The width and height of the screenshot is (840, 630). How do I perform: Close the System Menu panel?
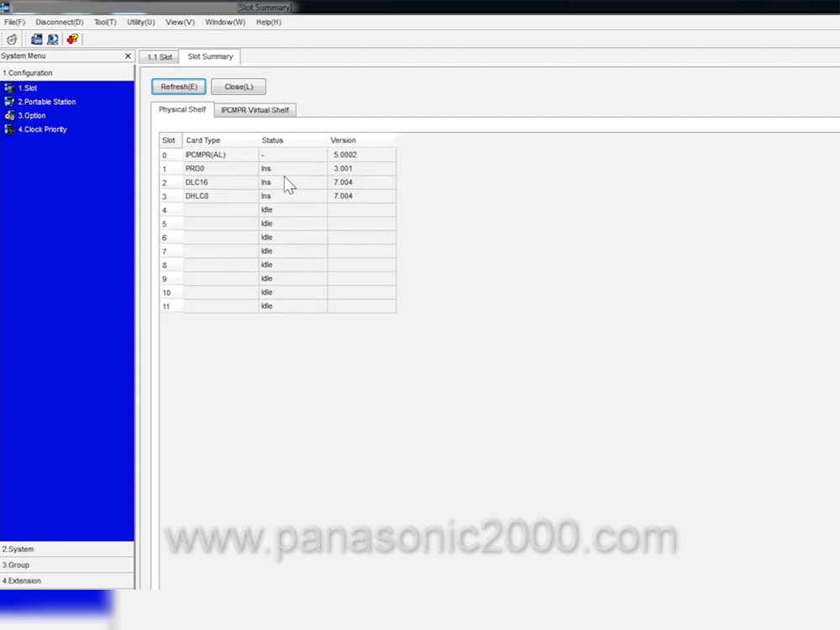[x=128, y=56]
